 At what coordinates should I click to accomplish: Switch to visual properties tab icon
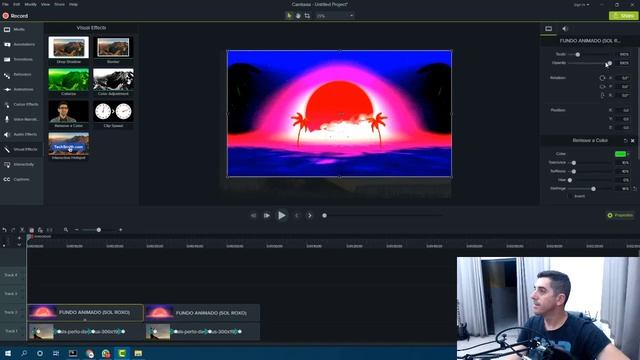click(549, 29)
